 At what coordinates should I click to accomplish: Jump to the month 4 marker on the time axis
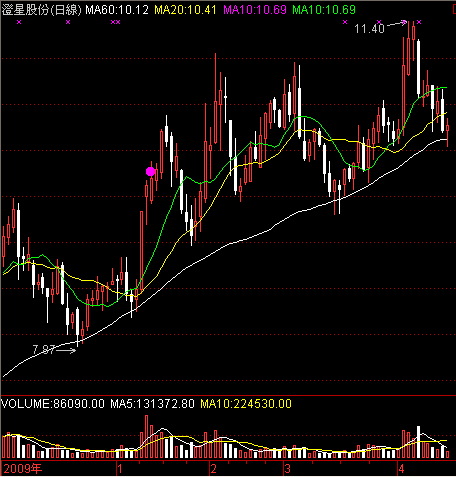401,469
